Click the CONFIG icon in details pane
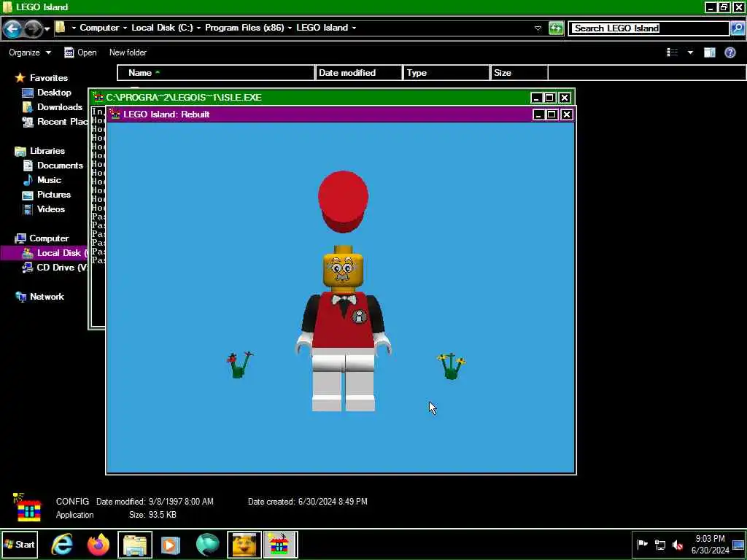Viewport: 747px width, 560px height. point(28,507)
